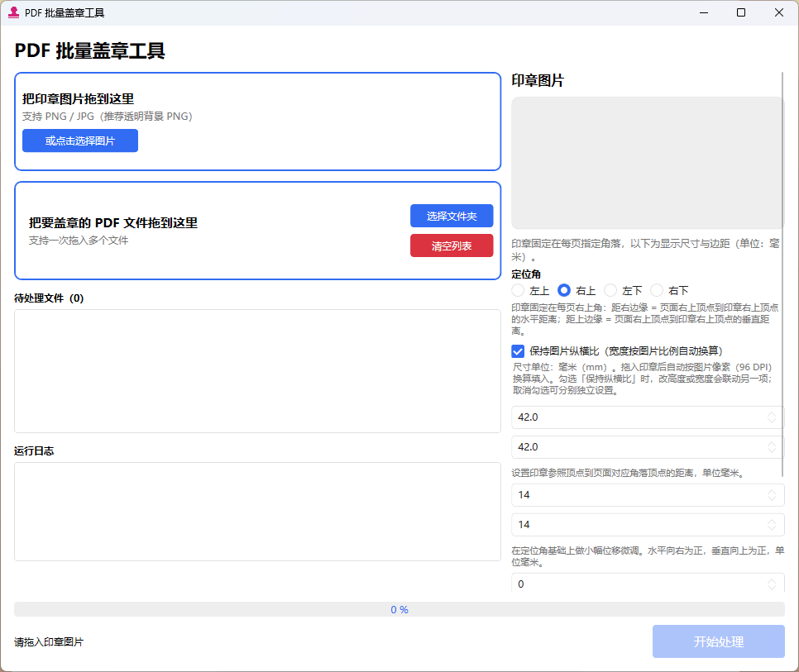799x672 pixels.
Task: Click 开始处理 button
Action: coord(719,641)
